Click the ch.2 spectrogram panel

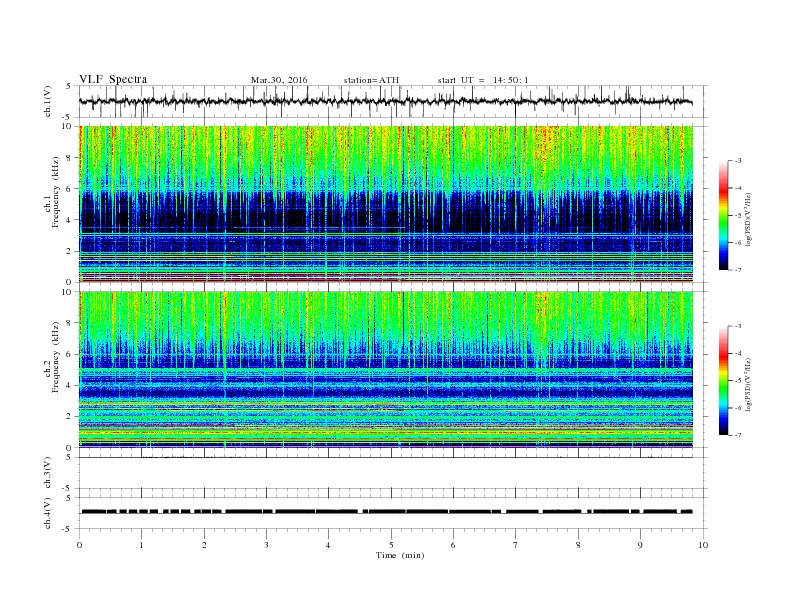pyautogui.click(x=386, y=370)
